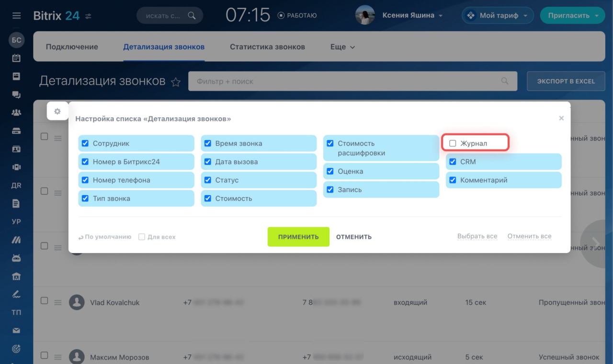The width and height of the screenshot is (613, 364).
Task: Click the top search box
Action: [x=170, y=15]
